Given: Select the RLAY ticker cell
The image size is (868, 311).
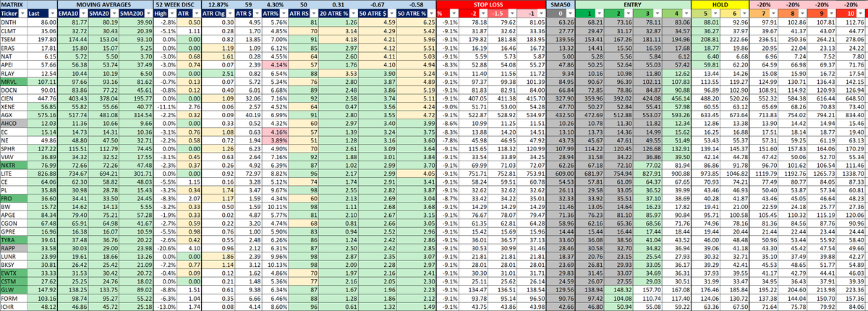Looking at the screenshot, I should (14, 74).
